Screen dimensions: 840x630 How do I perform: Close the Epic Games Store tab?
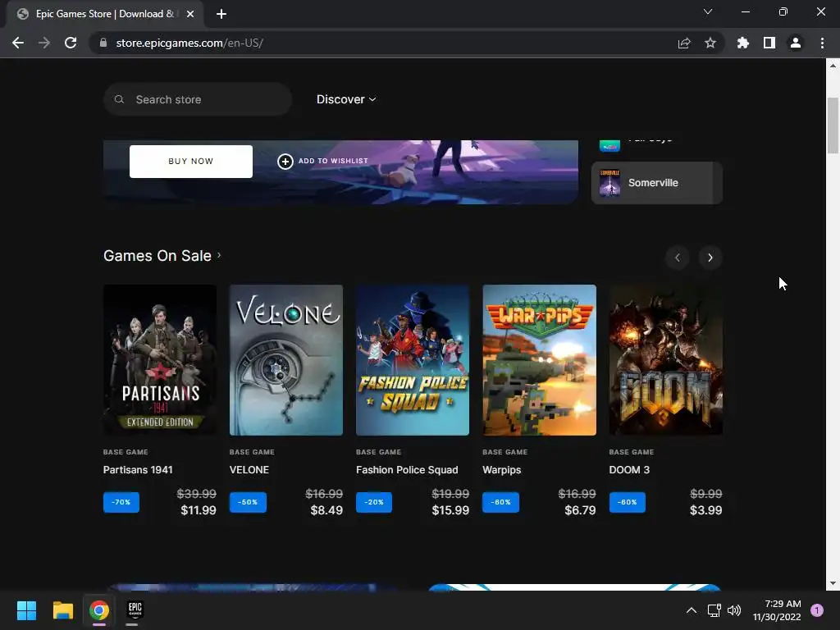coord(190,14)
